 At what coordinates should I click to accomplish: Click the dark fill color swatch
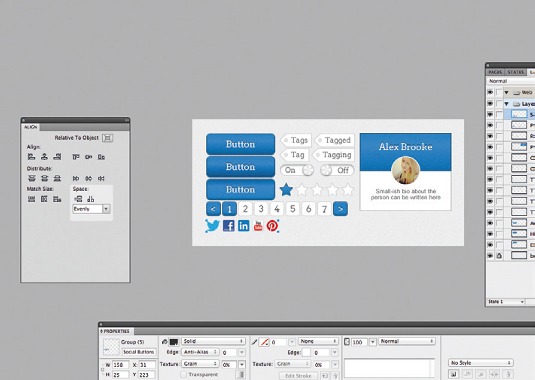(174, 341)
